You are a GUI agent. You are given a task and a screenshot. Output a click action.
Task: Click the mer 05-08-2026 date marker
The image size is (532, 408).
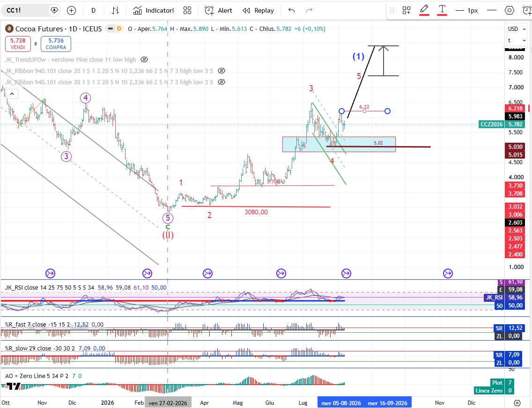point(341,403)
